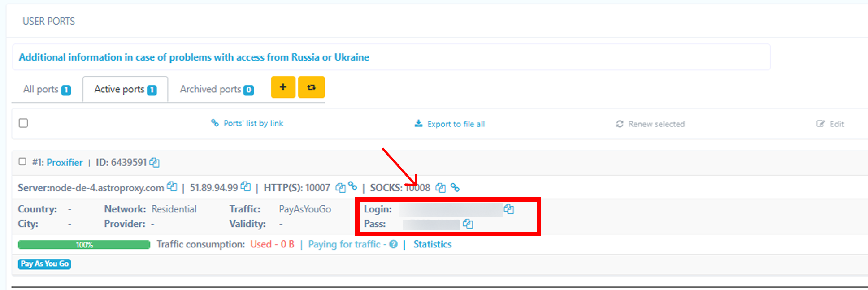Click the Residential network value

click(x=174, y=209)
